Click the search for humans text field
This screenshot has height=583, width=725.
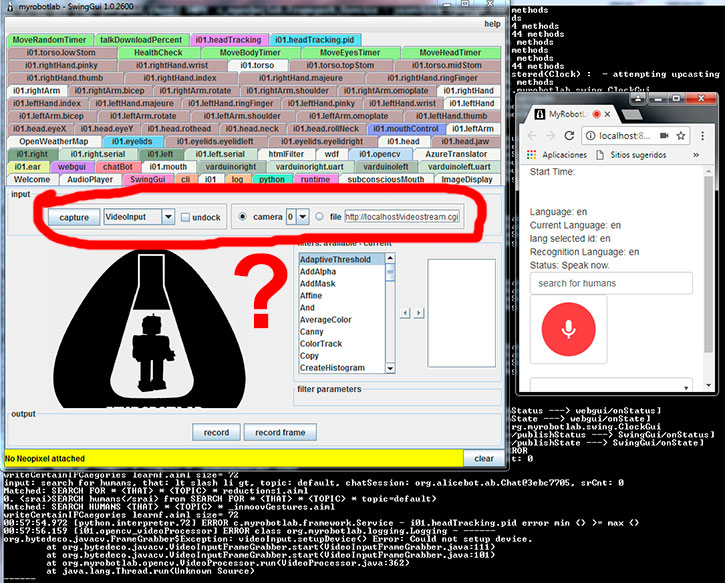[611, 283]
